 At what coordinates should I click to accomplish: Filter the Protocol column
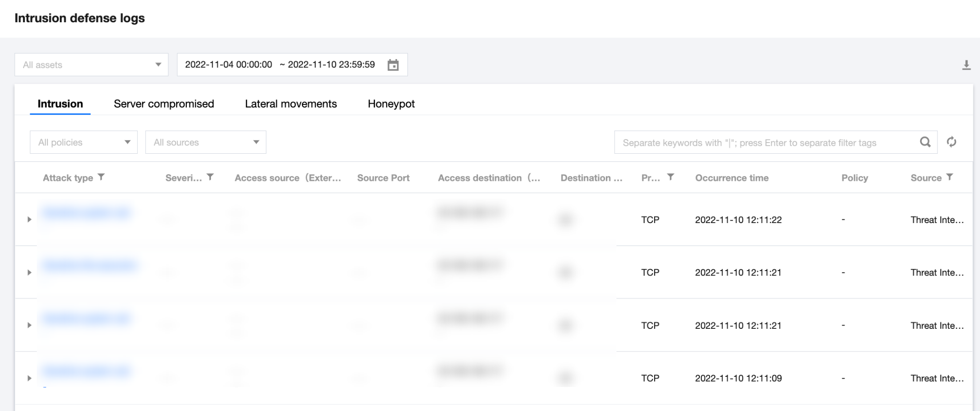tap(671, 177)
